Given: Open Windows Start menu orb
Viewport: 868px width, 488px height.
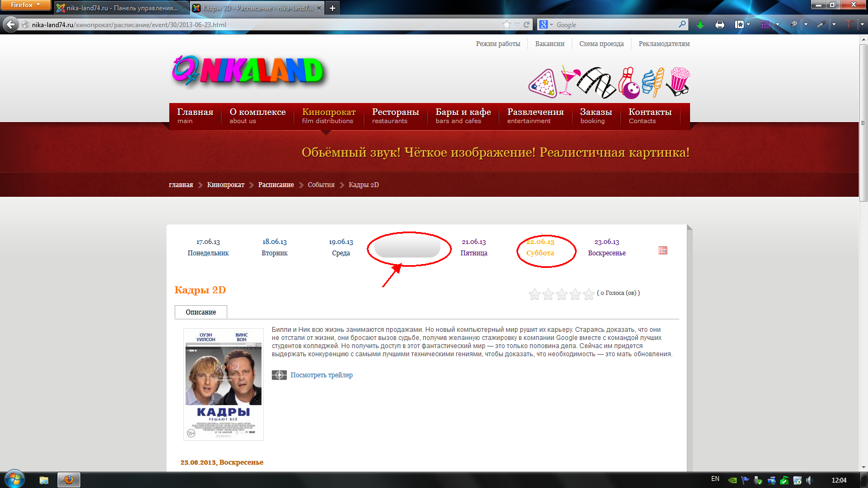Looking at the screenshot, I should [x=14, y=480].
